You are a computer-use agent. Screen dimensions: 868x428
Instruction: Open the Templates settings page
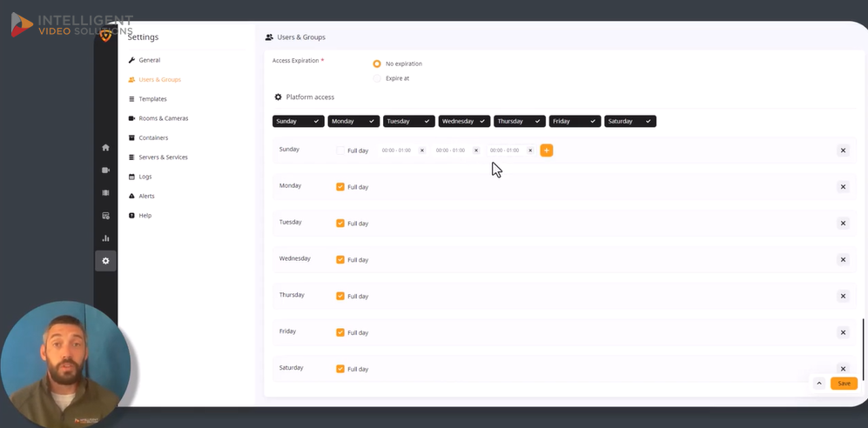pyautogui.click(x=152, y=99)
